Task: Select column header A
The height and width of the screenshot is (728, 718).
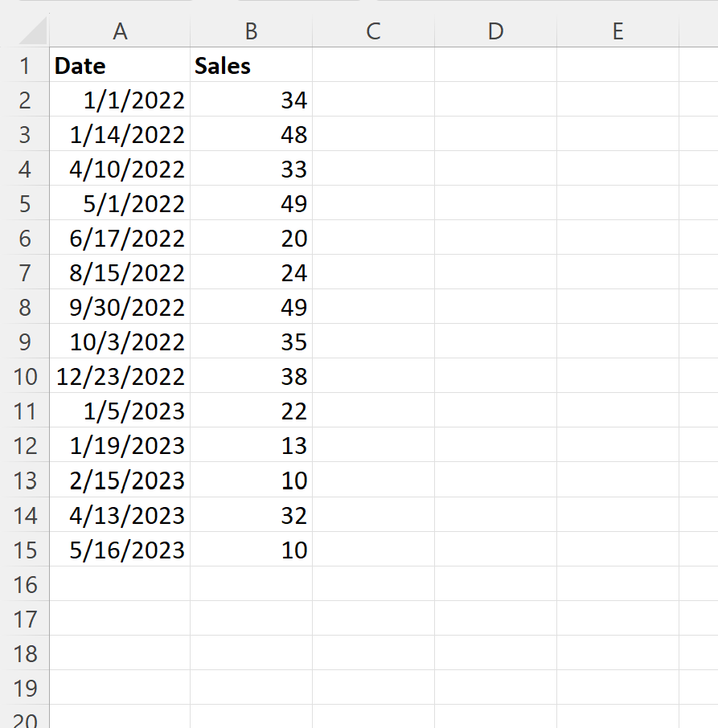Action: [120, 31]
